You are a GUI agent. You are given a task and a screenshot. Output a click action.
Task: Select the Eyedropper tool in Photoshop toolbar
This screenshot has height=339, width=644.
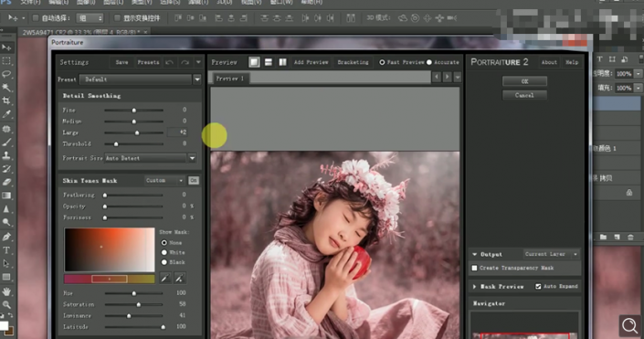(6, 114)
